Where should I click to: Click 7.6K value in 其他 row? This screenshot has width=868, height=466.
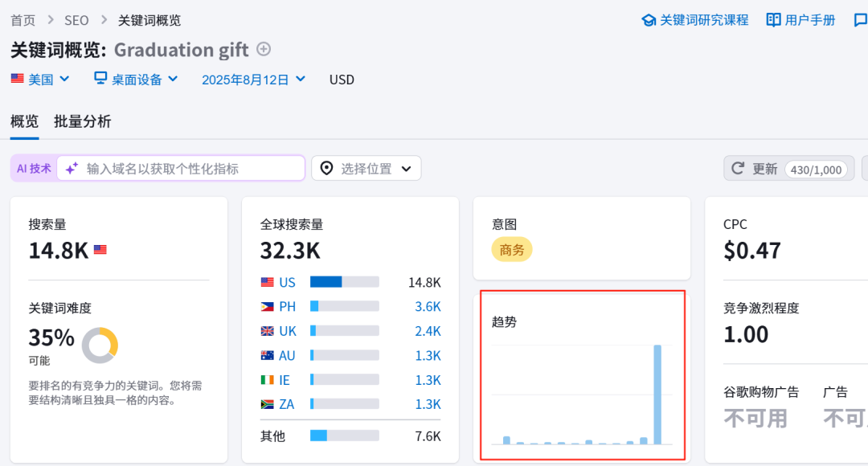pyautogui.click(x=428, y=436)
